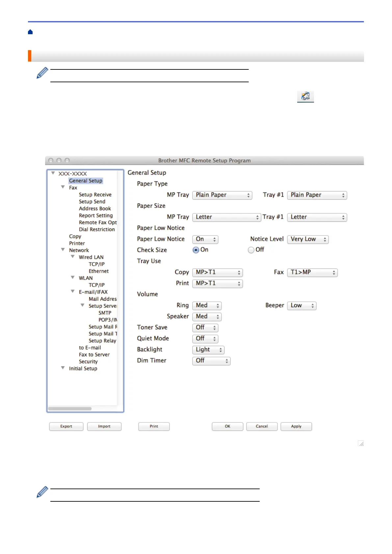Screen dimensions: 392x554
Task: Select Ethernet in the tree
Action: [99, 271]
